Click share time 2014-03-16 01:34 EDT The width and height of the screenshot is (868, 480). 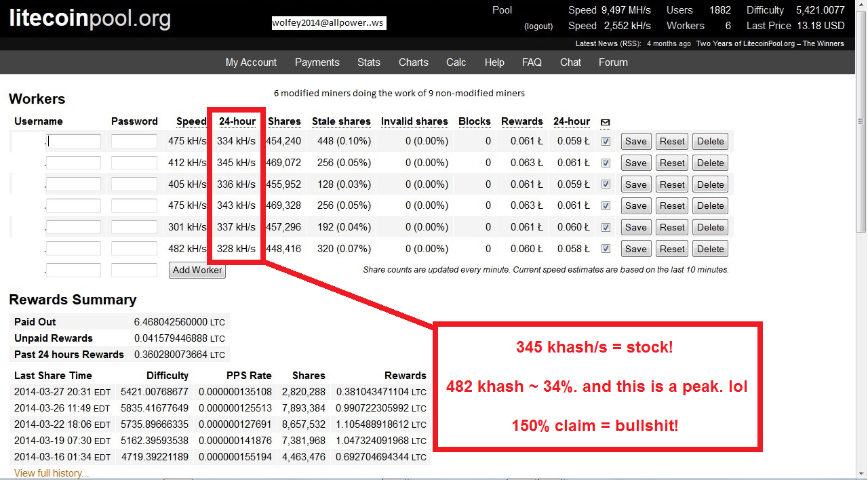[62, 457]
